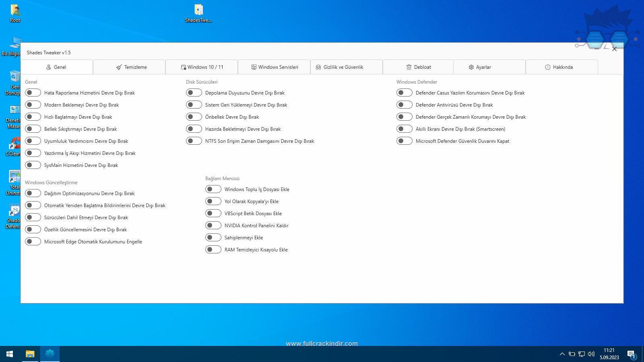Viewport: 644px width, 362px height.
Task: Toggle Akıllı Ekranı Devre Dışı Bırak (Smartscreen)
Action: pyautogui.click(x=405, y=129)
